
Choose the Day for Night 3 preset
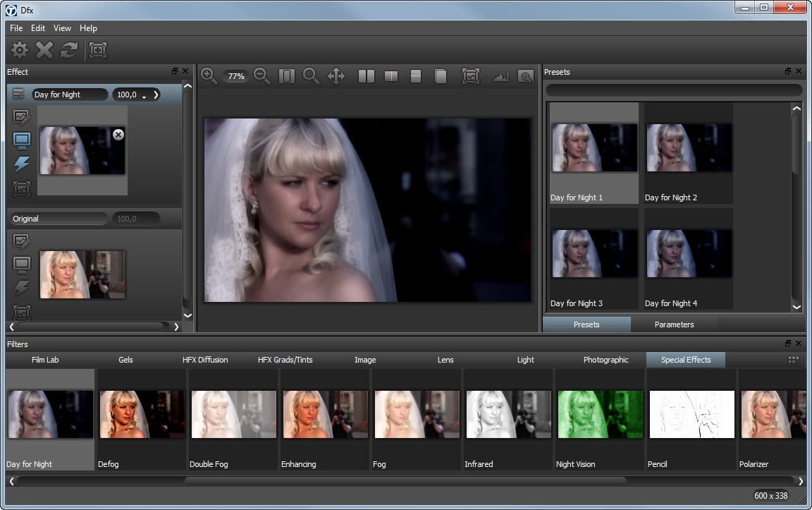point(594,259)
